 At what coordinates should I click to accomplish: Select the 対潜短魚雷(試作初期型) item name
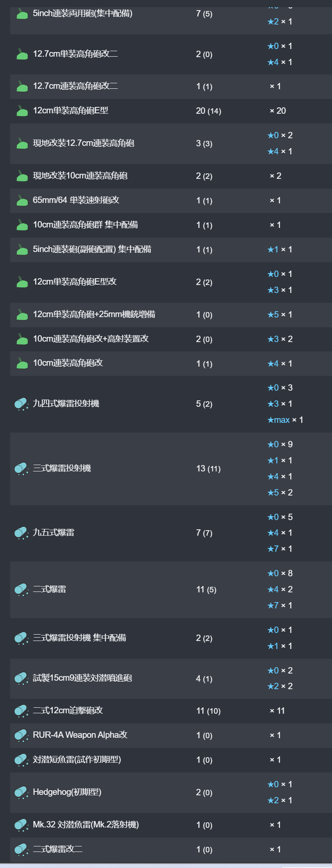77,760
